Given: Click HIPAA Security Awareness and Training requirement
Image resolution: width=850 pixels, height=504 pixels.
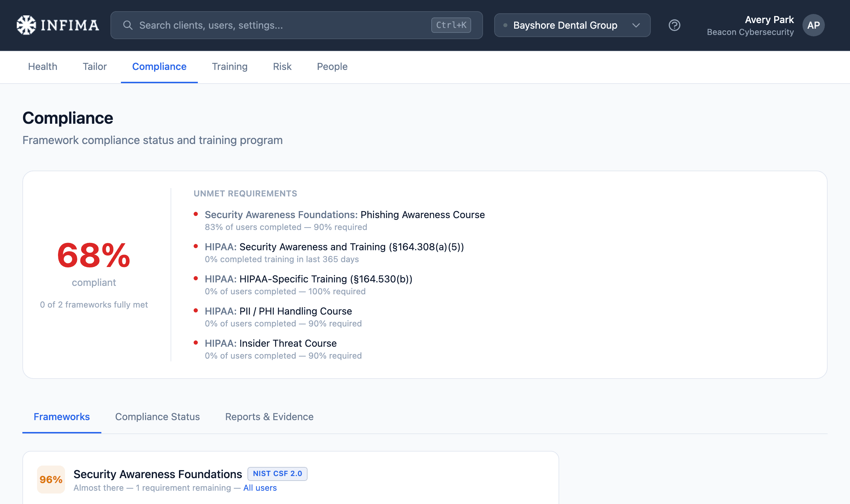Looking at the screenshot, I should (x=334, y=247).
